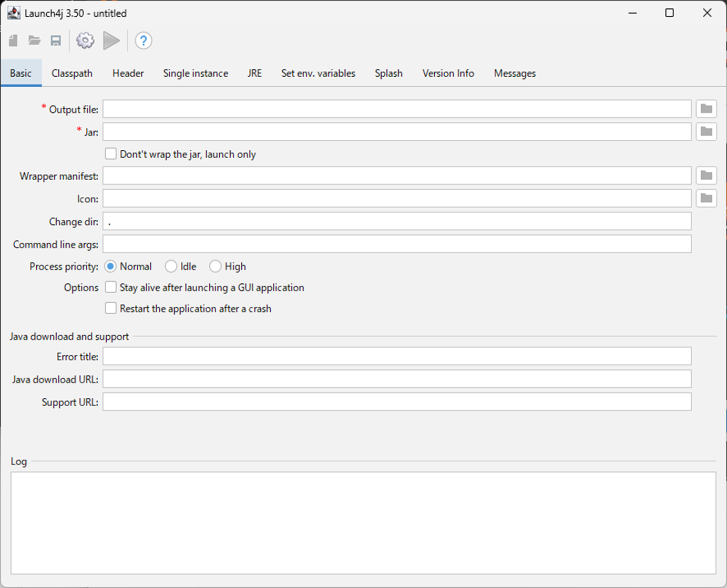This screenshot has width=727, height=588.
Task: Test the wrapper with the play icon
Action: tap(111, 40)
